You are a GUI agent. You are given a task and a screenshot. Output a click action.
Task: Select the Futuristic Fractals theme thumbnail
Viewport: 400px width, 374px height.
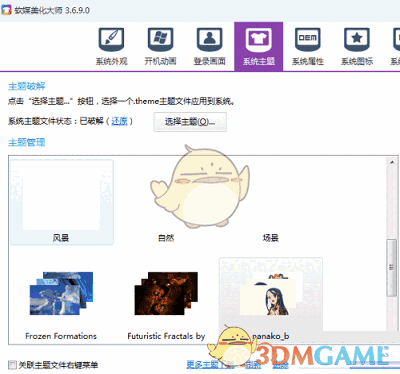166,293
